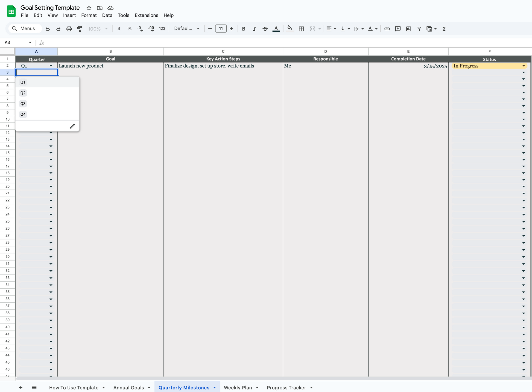Print the spreadsheet via printer icon
The height and width of the screenshot is (392, 532).
(x=69, y=29)
